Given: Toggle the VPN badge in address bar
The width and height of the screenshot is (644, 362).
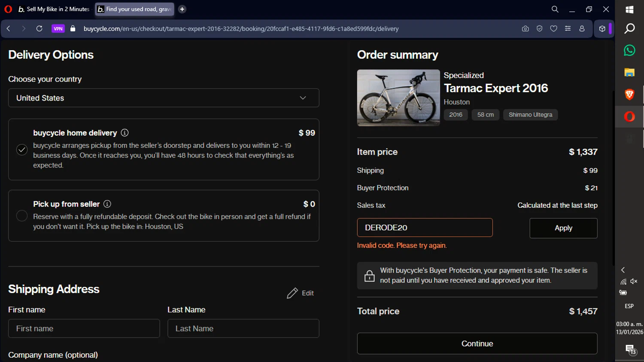Looking at the screenshot, I should click(58, 29).
